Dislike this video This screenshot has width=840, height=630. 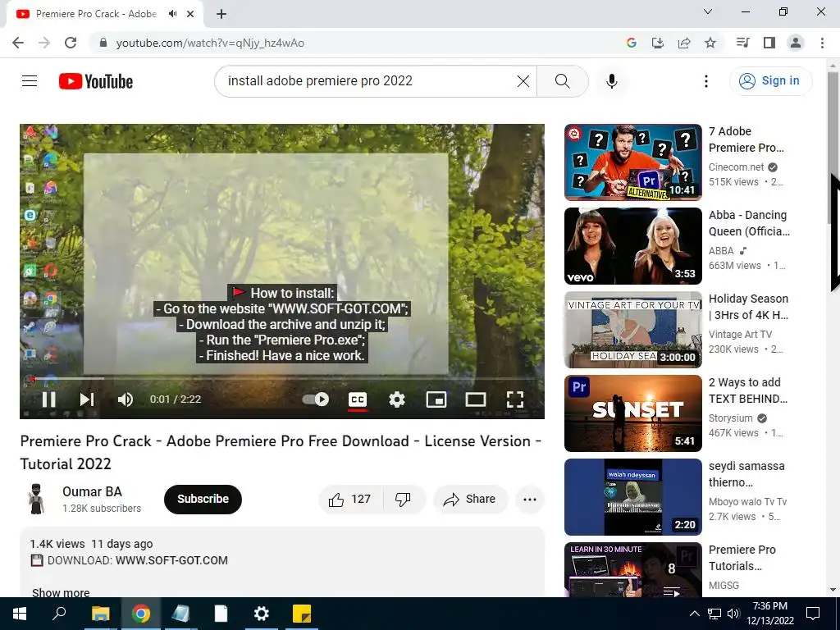pyautogui.click(x=404, y=500)
